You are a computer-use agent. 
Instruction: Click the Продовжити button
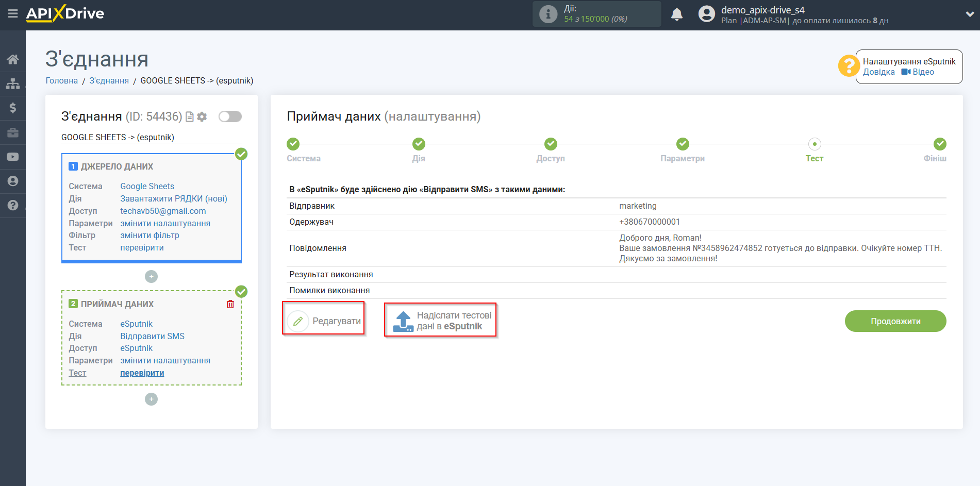point(895,321)
